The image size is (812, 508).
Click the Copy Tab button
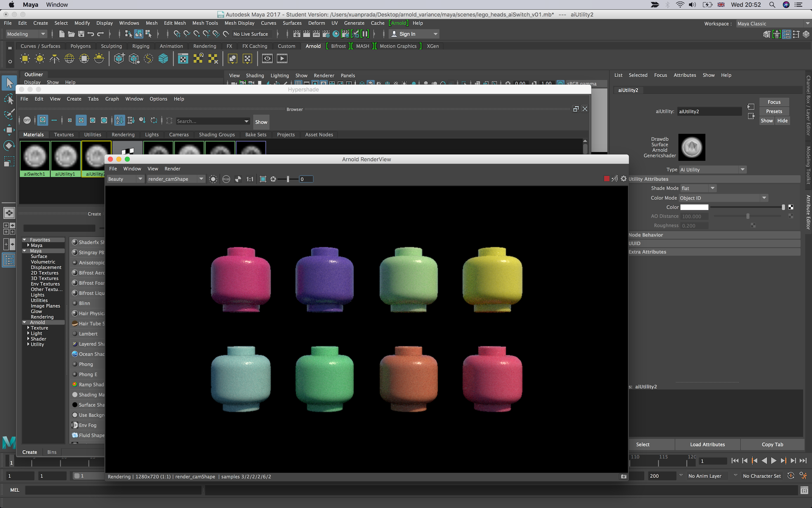[x=772, y=444]
